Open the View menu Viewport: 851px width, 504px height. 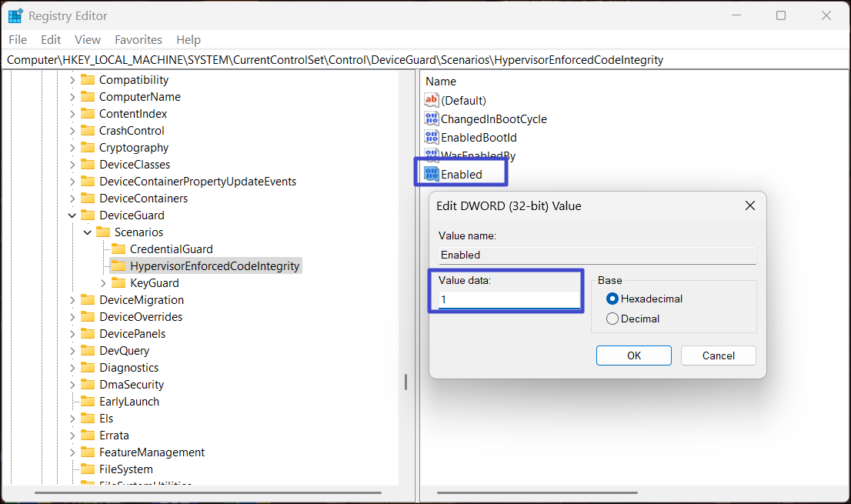click(88, 39)
